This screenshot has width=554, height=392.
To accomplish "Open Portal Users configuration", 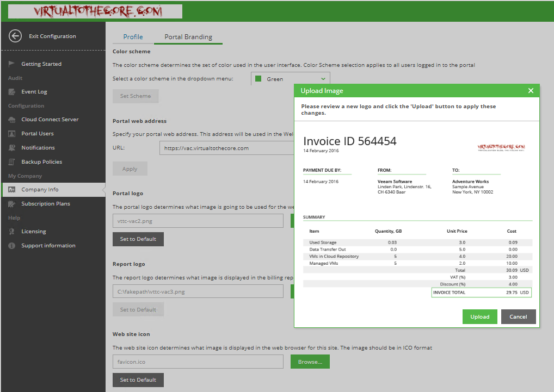I will (x=38, y=134).
